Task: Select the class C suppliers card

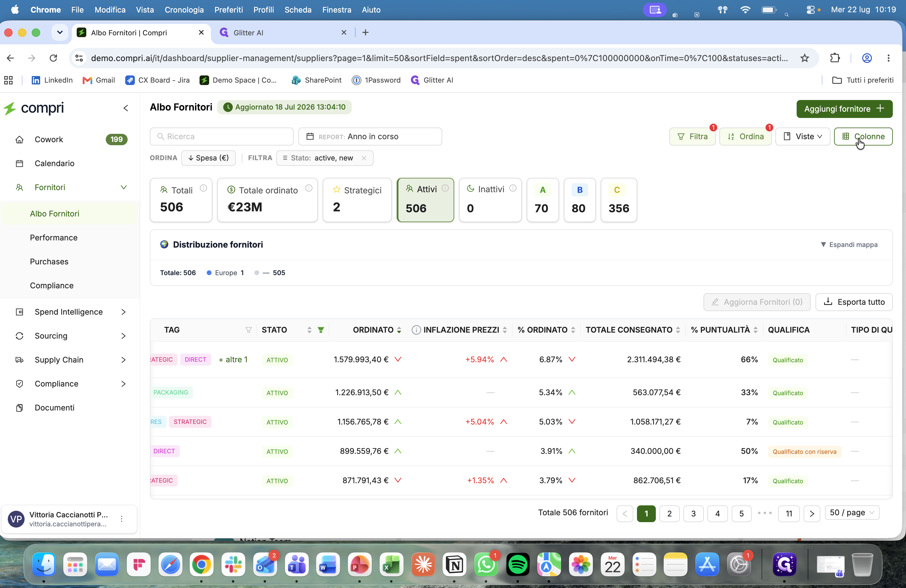Action: click(619, 200)
